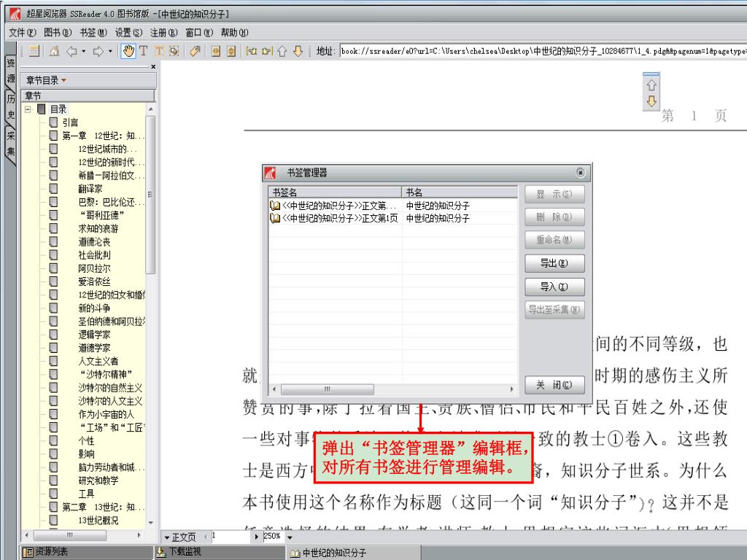Click the 书名 column header

tap(460, 192)
